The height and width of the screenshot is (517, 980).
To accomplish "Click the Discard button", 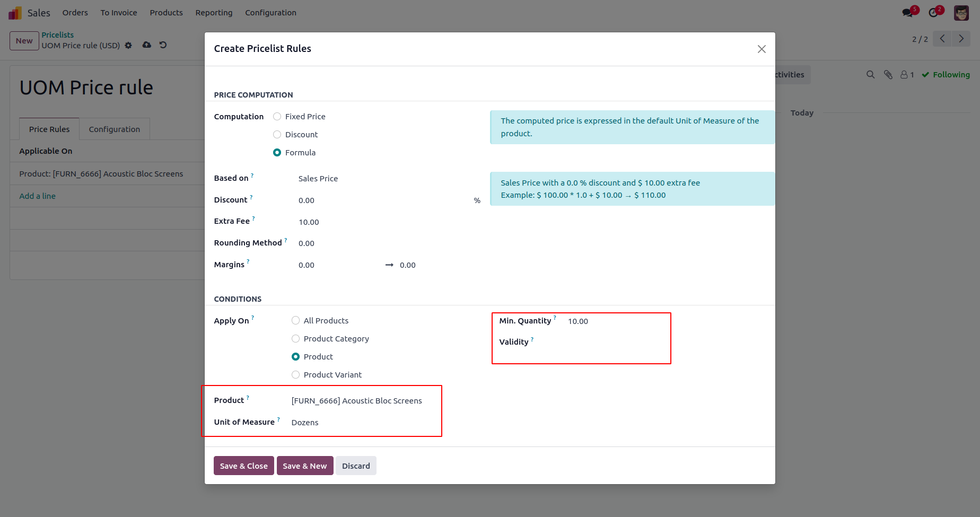I will click(356, 466).
